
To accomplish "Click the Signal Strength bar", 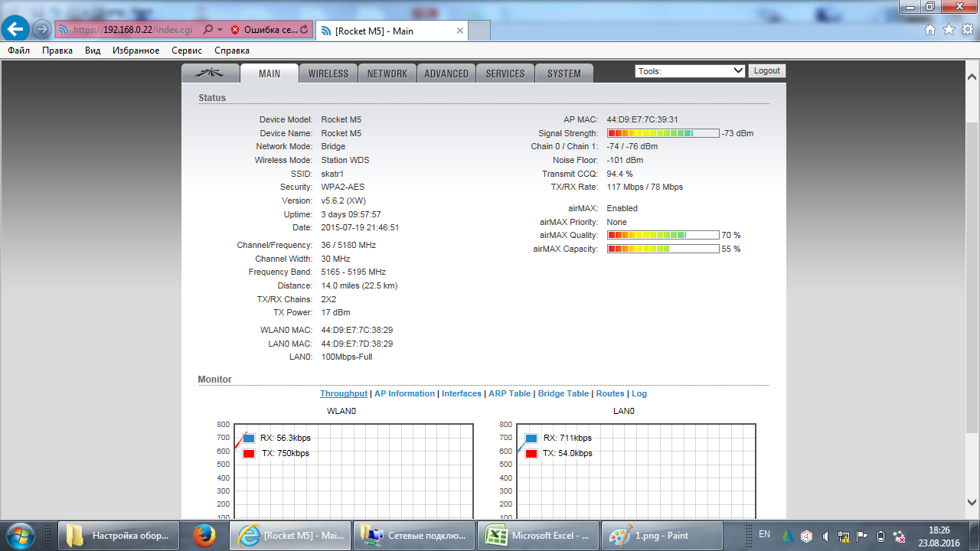I will 663,133.
